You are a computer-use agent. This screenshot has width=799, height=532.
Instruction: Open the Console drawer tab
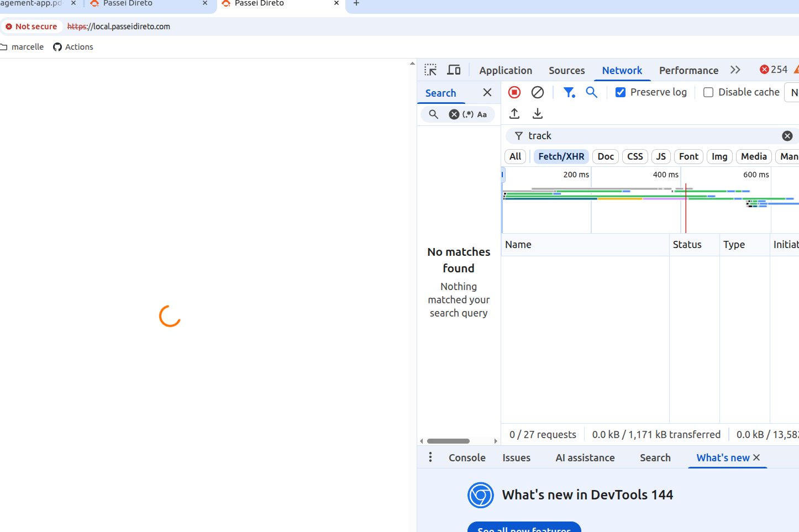(467, 458)
